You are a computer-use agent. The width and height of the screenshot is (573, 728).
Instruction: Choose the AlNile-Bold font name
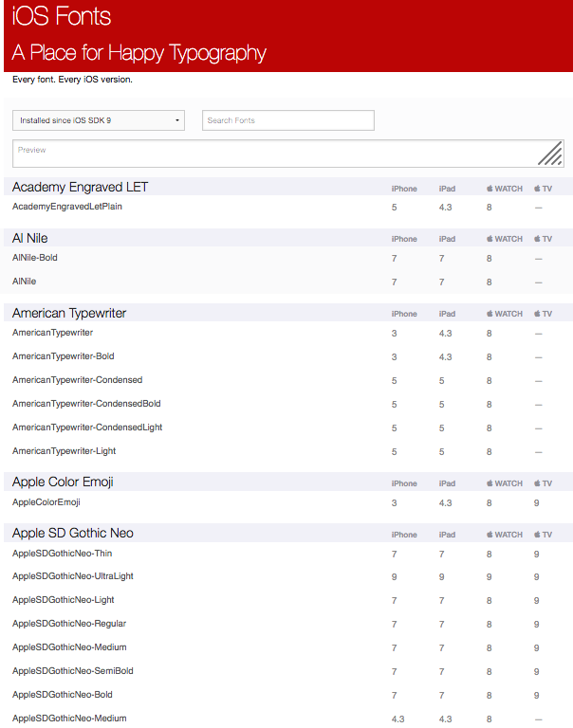point(35,258)
